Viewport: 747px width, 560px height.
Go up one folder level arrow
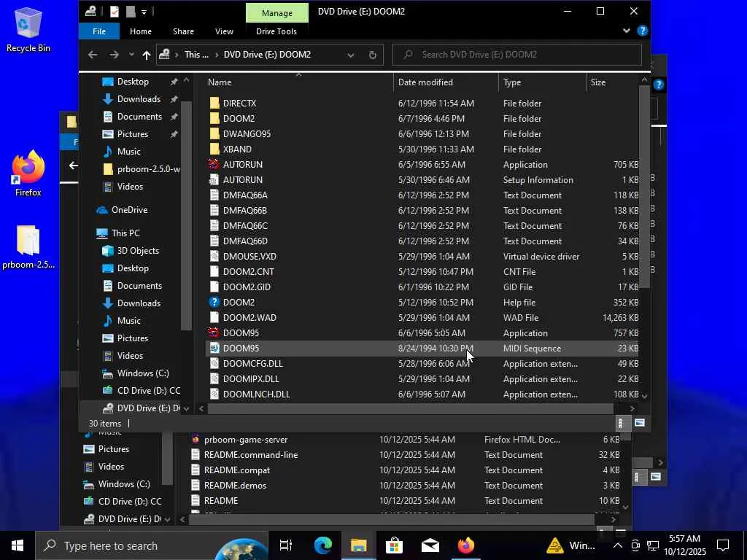click(x=146, y=55)
